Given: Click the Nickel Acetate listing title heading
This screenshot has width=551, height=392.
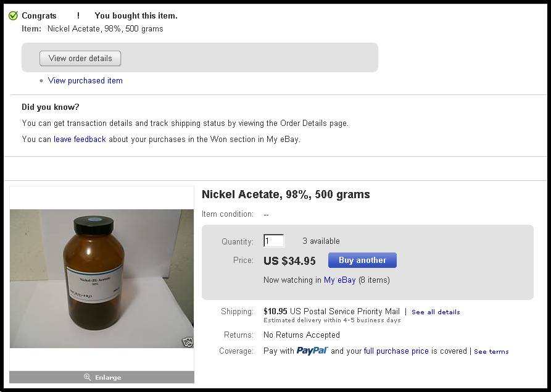Looking at the screenshot, I should [x=286, y=194].
